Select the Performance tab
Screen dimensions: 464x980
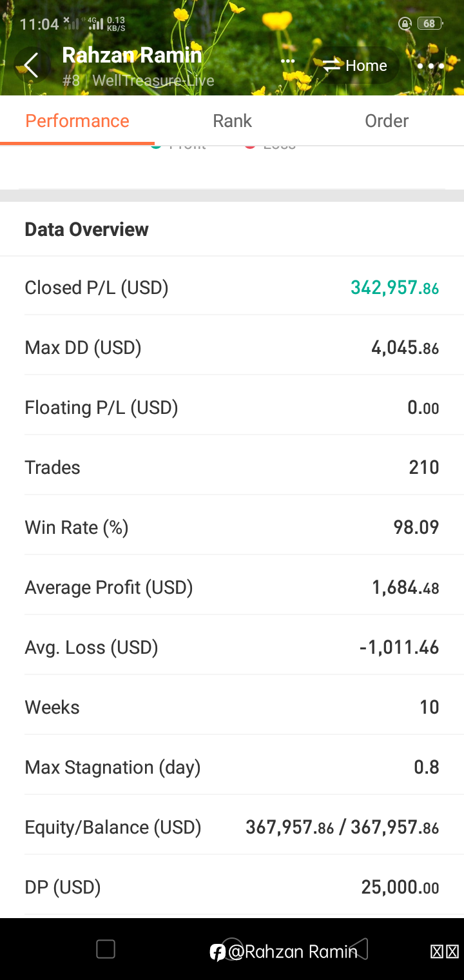[77, 121]
